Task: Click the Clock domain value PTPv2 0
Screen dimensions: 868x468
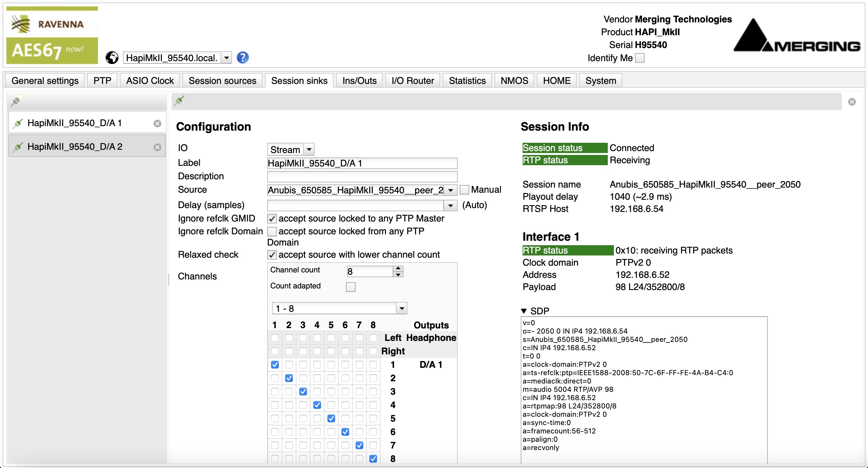Action: click(633, 262)
